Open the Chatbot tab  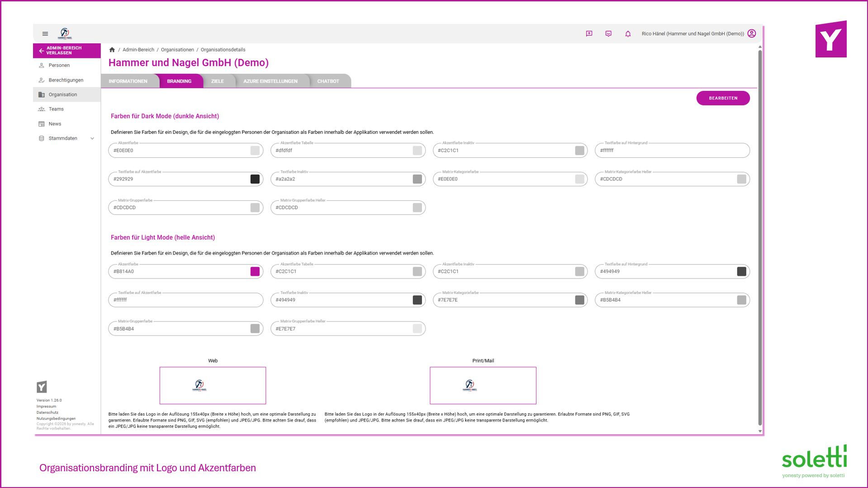tap(328, 81)
